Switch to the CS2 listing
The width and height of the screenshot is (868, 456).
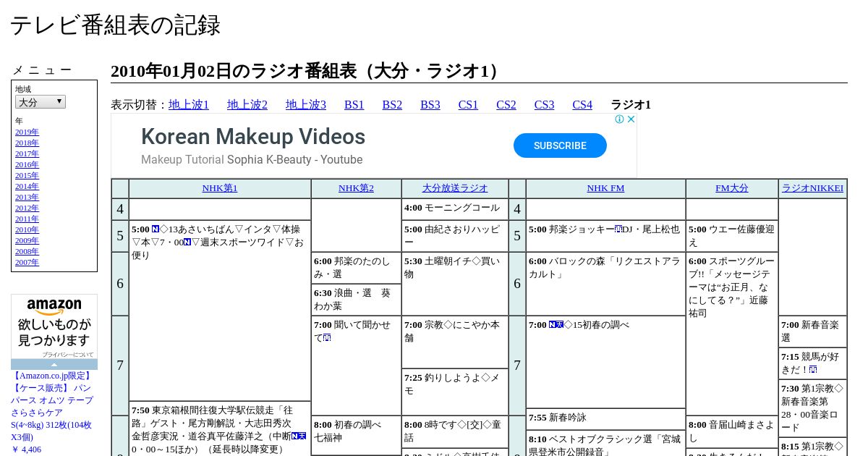tap(506, 105)
